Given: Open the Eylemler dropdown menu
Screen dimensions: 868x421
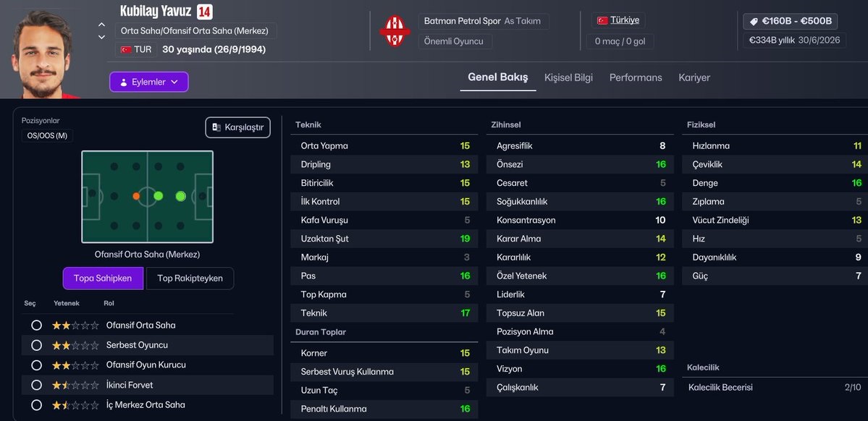Looking at the screenshot, I should coord(149,82).
